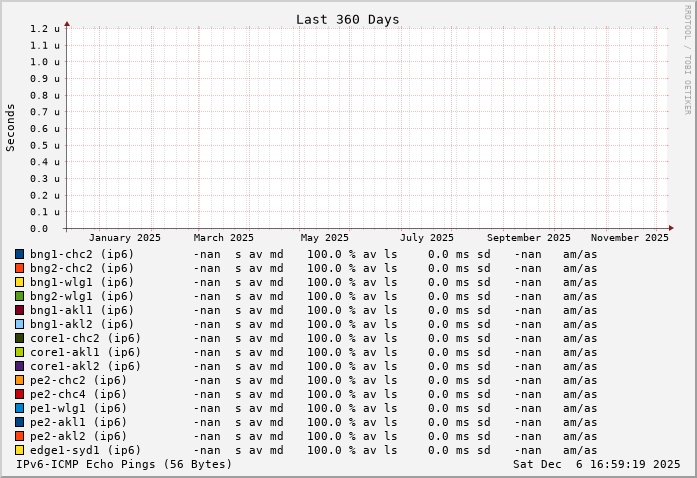Viewport: 697px width, 478px height.
Task: Click the bng1-akl2 light blue swatch
Action: coord(19,324)
